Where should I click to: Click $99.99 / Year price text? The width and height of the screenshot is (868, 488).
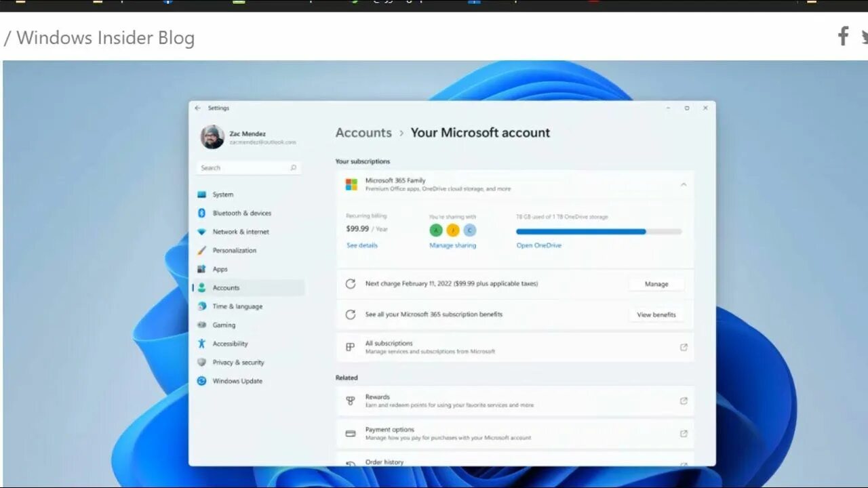pyautogui.click(x=367, y=229)
